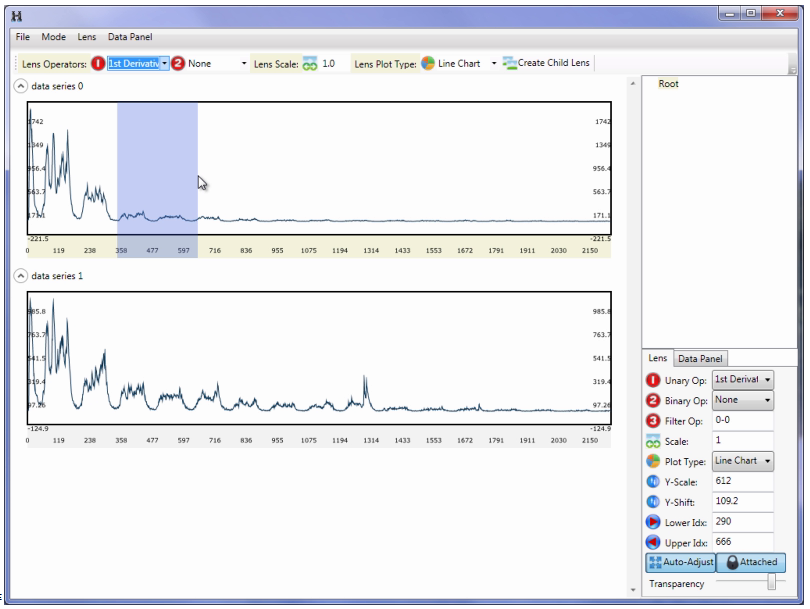
Task: Click the play-back icon beside Upper Idx
Action: 653,542
